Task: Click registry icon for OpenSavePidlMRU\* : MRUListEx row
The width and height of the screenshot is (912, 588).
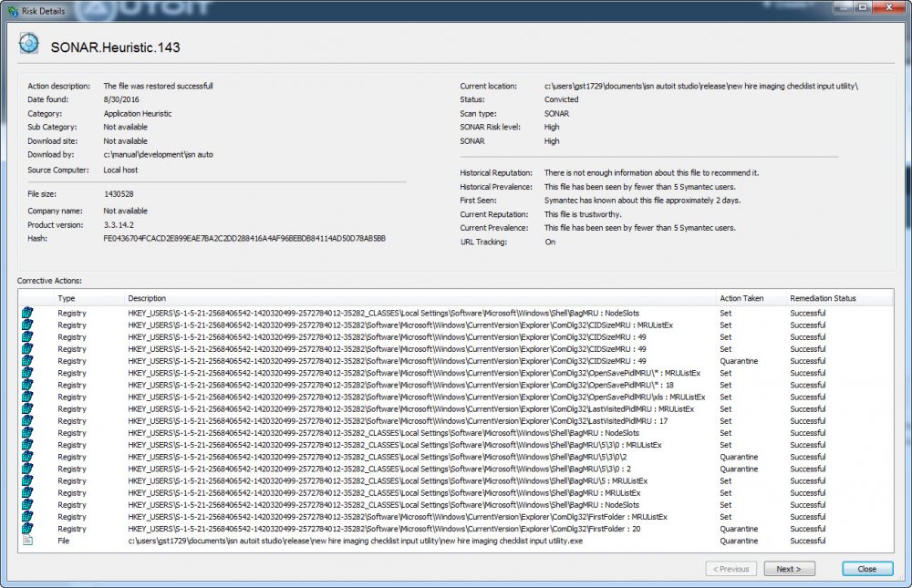Action: (x=27, y=373)
